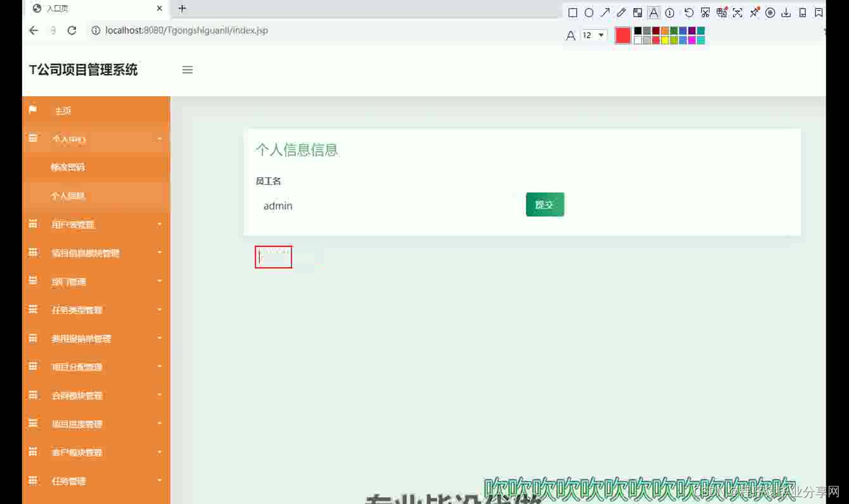The width and height of the screenshot is (849, 504).
Task: Expand the 费用报销单管理 sidebar menu
Action: [x=96, y=338]
